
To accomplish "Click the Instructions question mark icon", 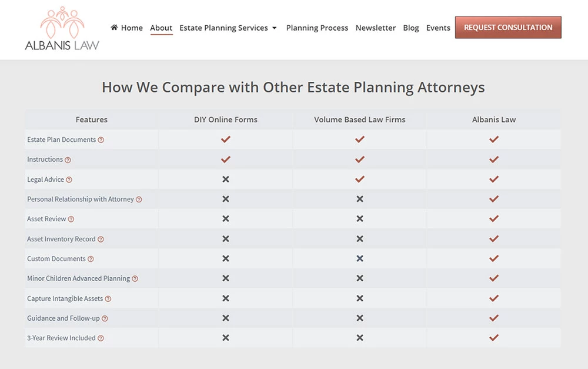I will pos(69,159).
